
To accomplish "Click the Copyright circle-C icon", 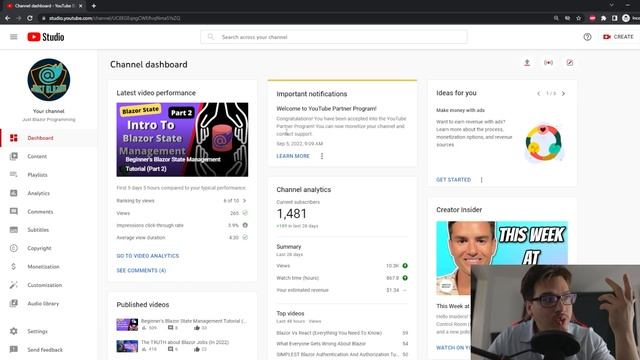I will (x=13, y=248).
